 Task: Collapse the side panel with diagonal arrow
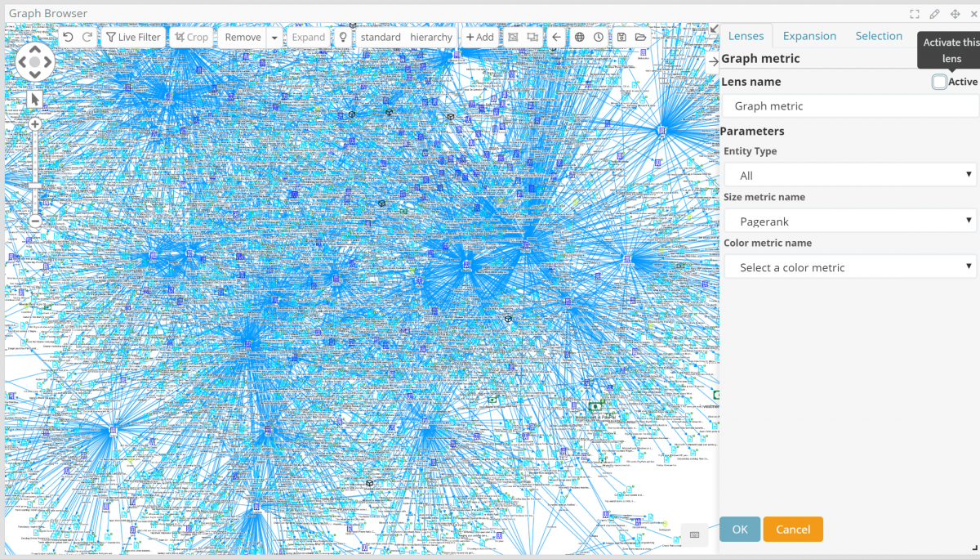coord(714,29)
